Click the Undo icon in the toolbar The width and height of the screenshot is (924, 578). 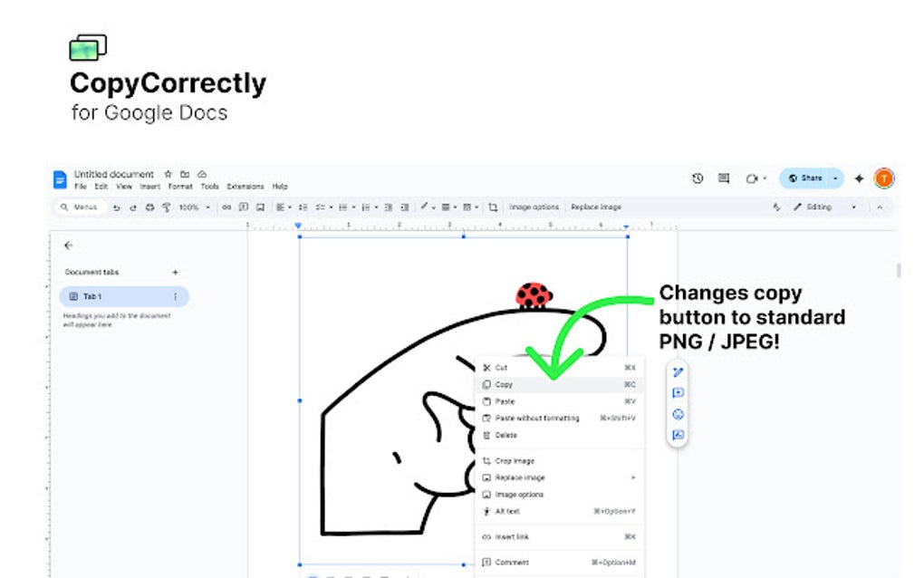click(x=115, y=207)
